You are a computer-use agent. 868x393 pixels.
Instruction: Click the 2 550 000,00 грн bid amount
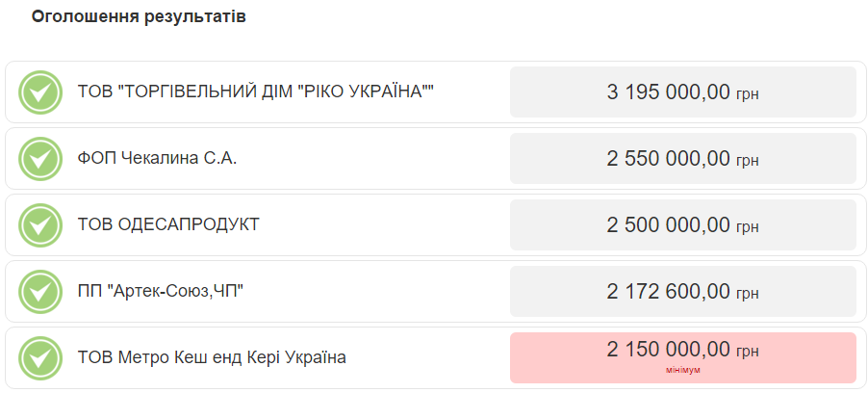tap(683, 159)
